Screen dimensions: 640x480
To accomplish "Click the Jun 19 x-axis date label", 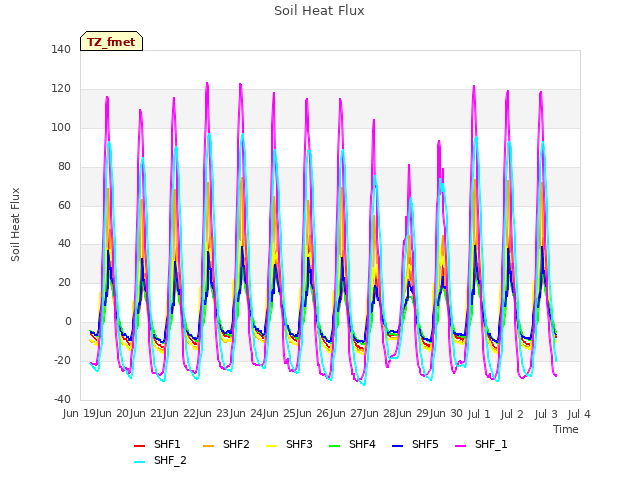I will [80, 414].
